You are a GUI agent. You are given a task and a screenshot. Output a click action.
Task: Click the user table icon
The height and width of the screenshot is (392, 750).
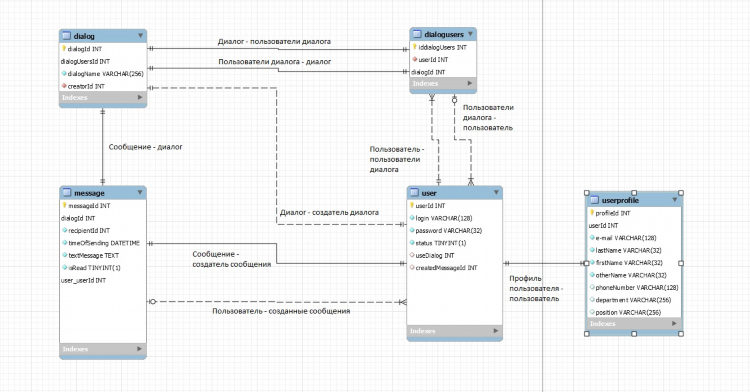415,193
